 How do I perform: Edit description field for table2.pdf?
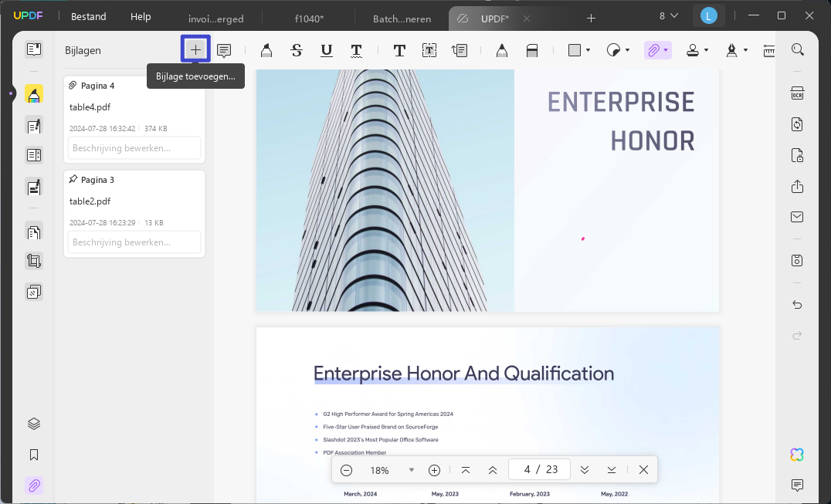(134, 242)
